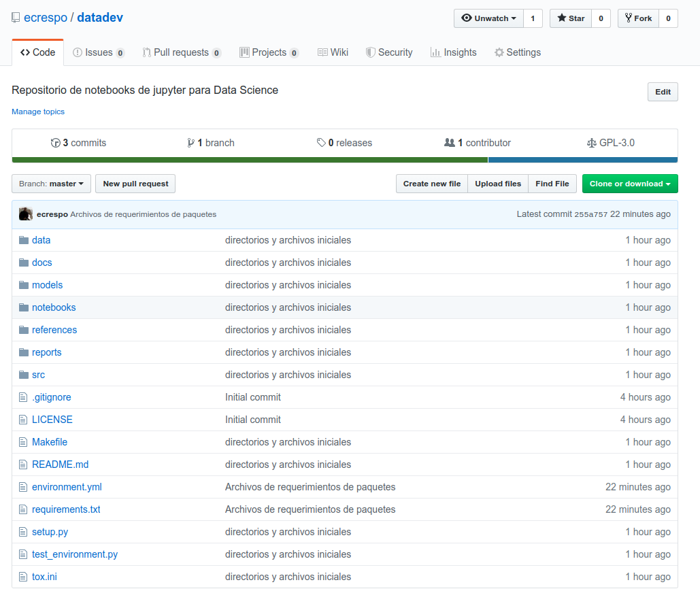
Task: Click the folder icon beside notebooks
Action: (24, 307)
